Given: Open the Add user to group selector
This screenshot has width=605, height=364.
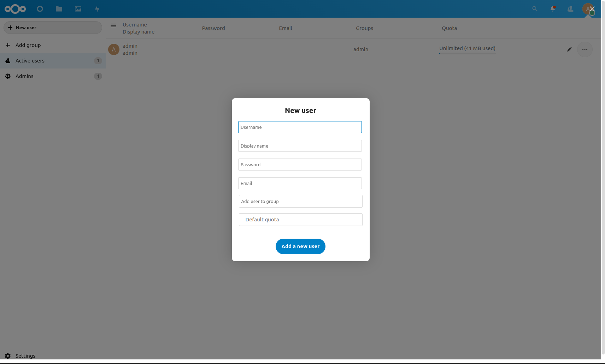Looking at the screenshot, I should [x=300, y=201].
